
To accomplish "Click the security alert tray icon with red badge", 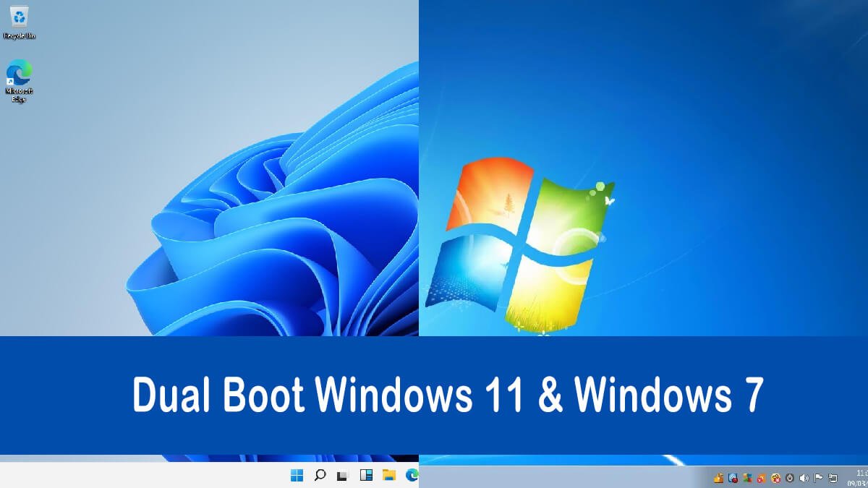I will (732, 478).
